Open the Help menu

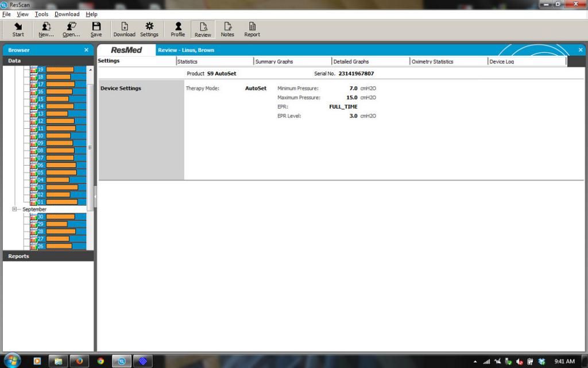(91, 14)
